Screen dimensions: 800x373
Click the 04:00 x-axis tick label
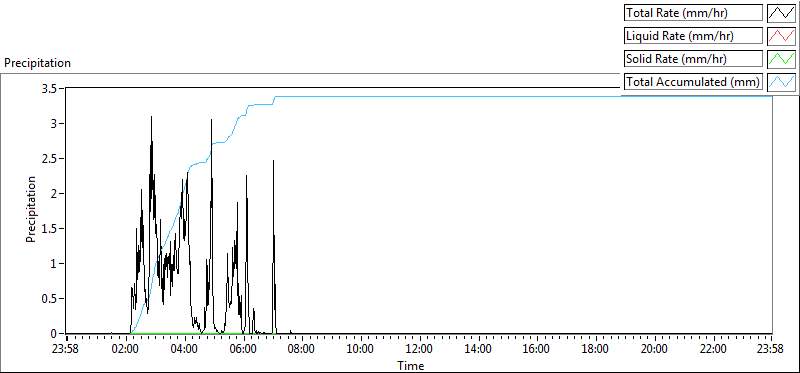tap(184, 350)
